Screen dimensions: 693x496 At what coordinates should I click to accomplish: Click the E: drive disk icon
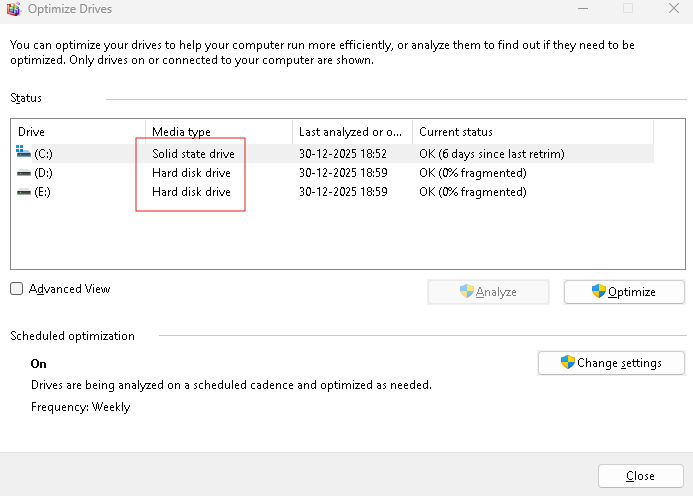pyautogui.click(x=24, y=192)
